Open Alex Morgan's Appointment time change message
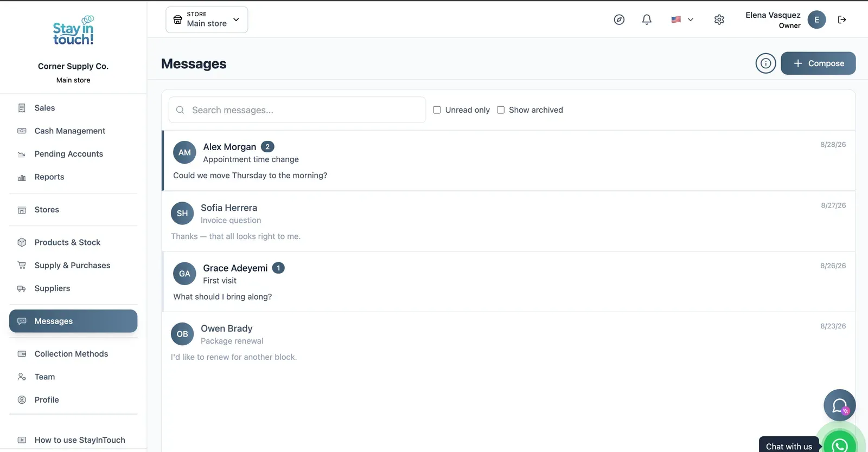Image resolution: width=868 pixels, height=452 pixels. point(509,160)
